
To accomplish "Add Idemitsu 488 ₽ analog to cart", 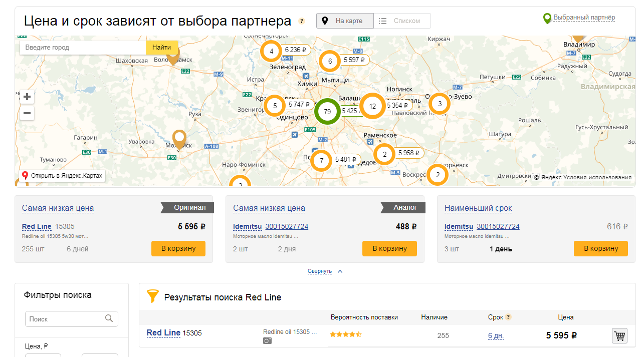I will pyautogui.click(x=389, y=248).
